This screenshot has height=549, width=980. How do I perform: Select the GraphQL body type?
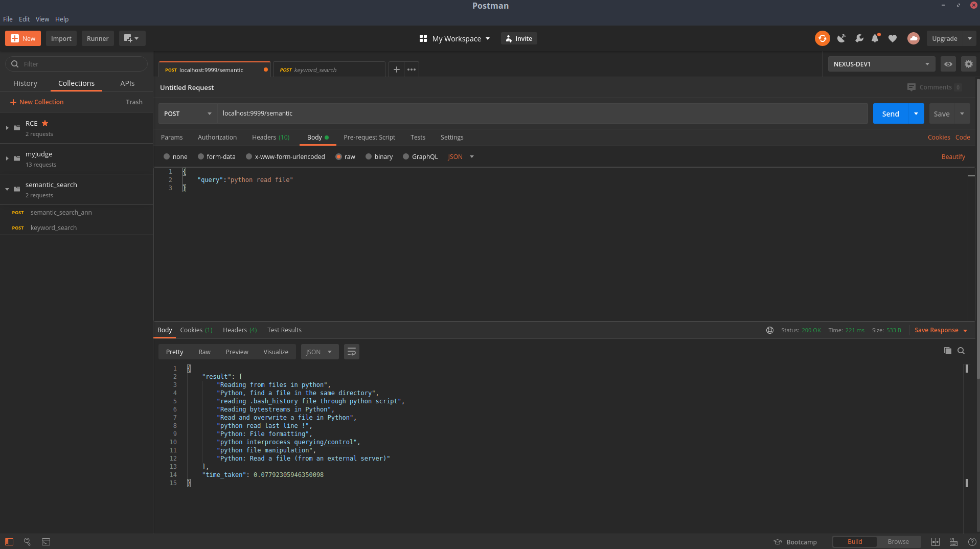click(406, 157)
